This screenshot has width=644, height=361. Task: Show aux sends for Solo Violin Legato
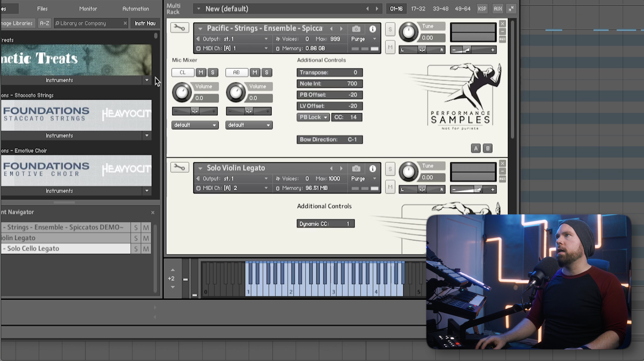[502, 179]
